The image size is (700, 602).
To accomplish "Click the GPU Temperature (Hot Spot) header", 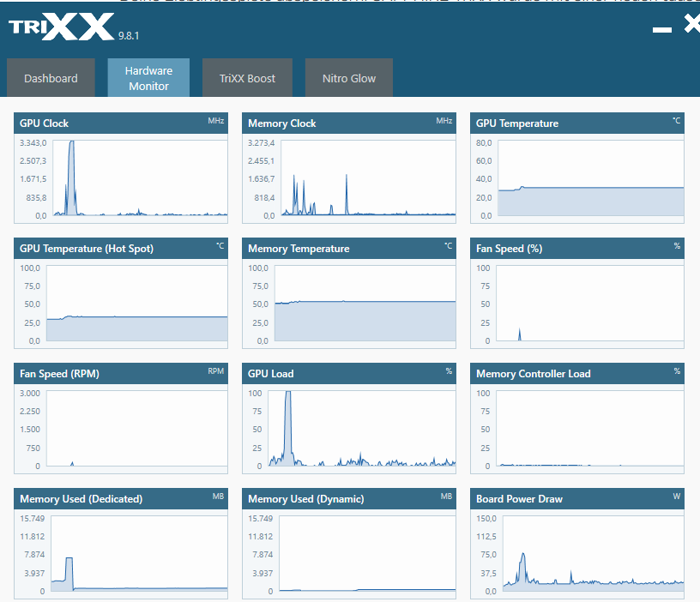I will (x=121, y=249).
